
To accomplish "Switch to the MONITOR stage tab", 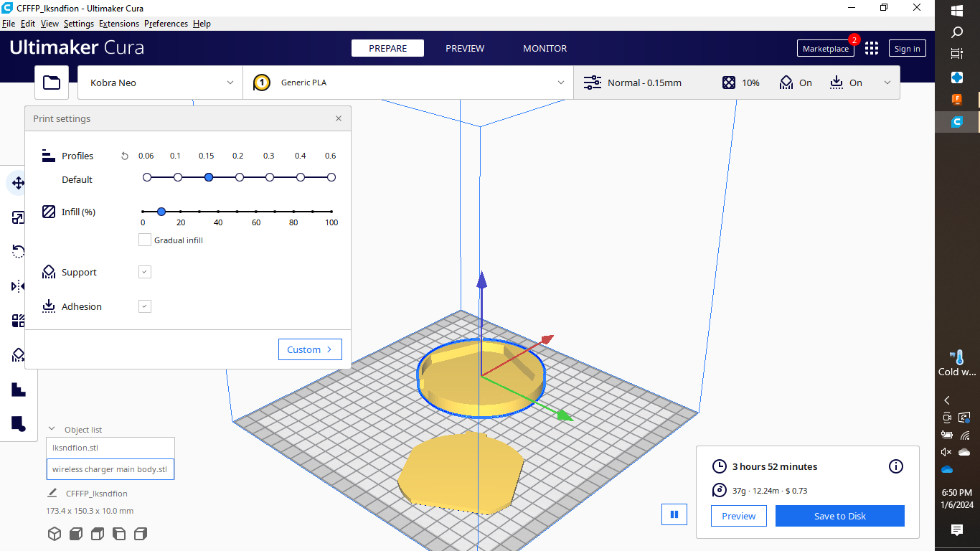I will tap(545, 48).
